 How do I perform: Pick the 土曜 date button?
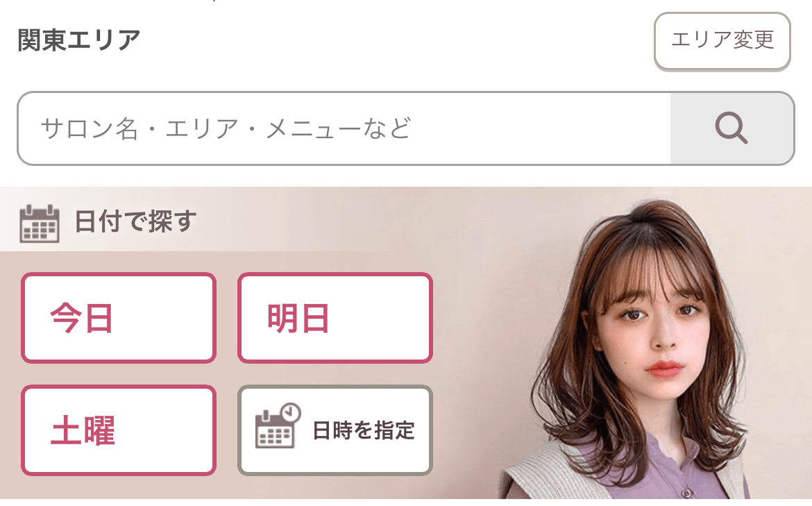pos(119,430)
